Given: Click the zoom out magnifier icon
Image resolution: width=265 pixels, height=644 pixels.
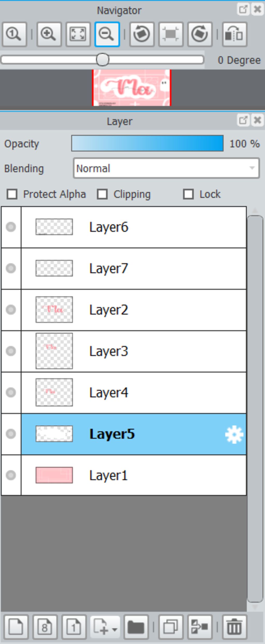Looking at the screenshot, I should pyautogui.click(x=107, y=34).
